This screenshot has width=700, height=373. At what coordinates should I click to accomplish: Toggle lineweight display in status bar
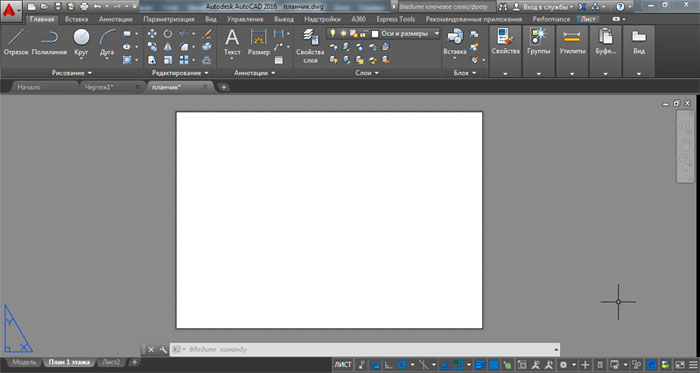(480, 365)
